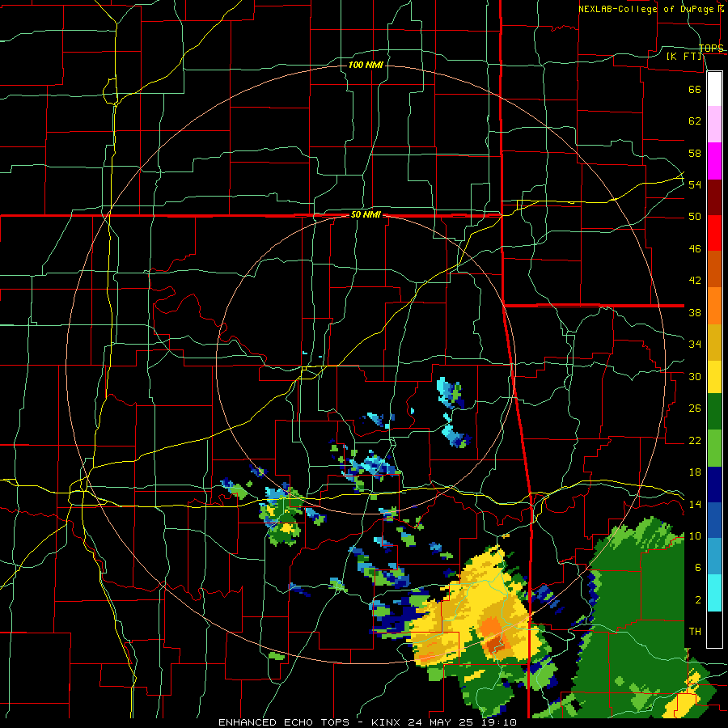Click the black TH legend swatch
This screenshot has width=728, height=728.
[x=714, y=629]
